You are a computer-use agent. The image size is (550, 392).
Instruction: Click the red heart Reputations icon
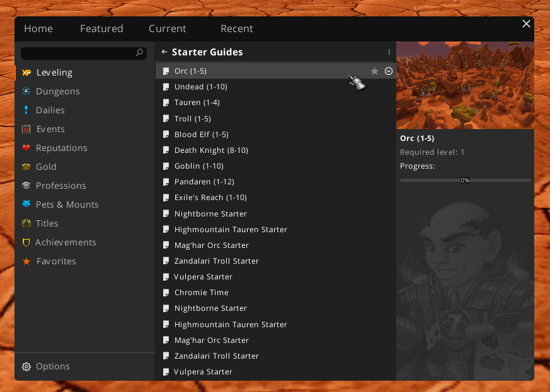coord(26,148)
